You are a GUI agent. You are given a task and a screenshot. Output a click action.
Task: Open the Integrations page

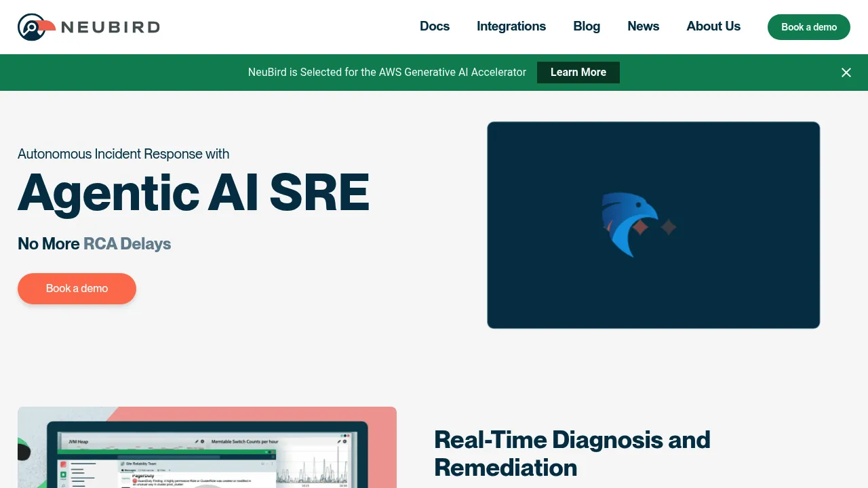point(511,26)
